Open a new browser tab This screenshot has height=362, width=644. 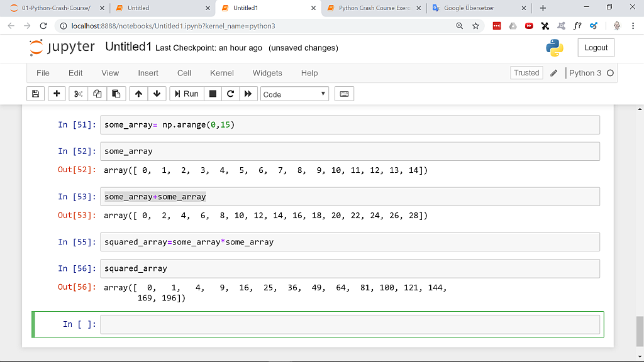pyautogui.click(x=543, y=8)
